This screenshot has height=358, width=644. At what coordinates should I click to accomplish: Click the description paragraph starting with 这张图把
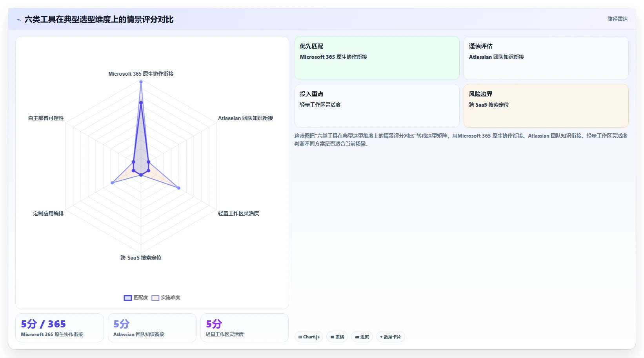point(461,140)
